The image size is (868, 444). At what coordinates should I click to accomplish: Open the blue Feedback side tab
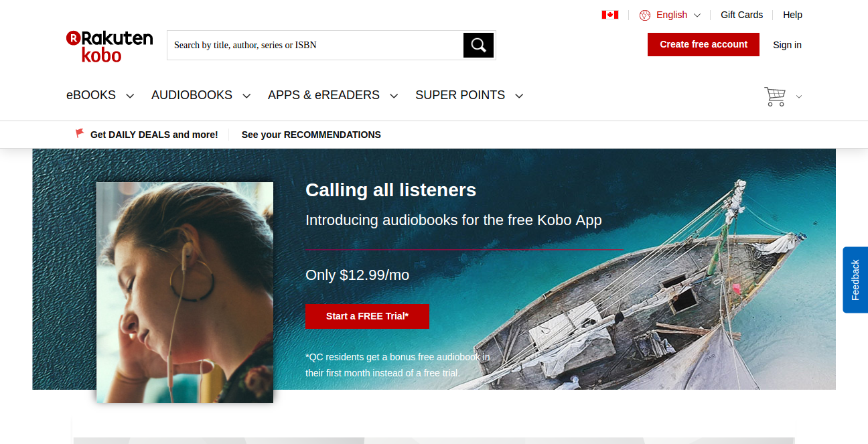855,279
